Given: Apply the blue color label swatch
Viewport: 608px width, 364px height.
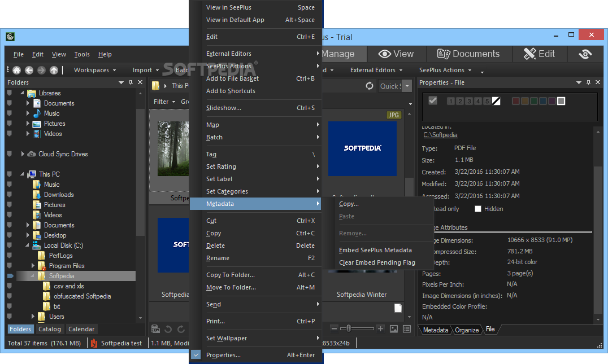Looking at the screenshot, I should coord(543,101).
